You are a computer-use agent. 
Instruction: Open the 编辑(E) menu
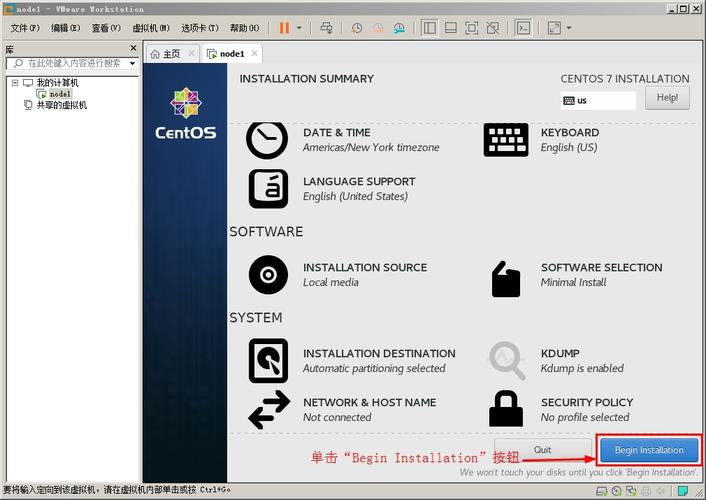pyautogui.click(x=65, y=28)
